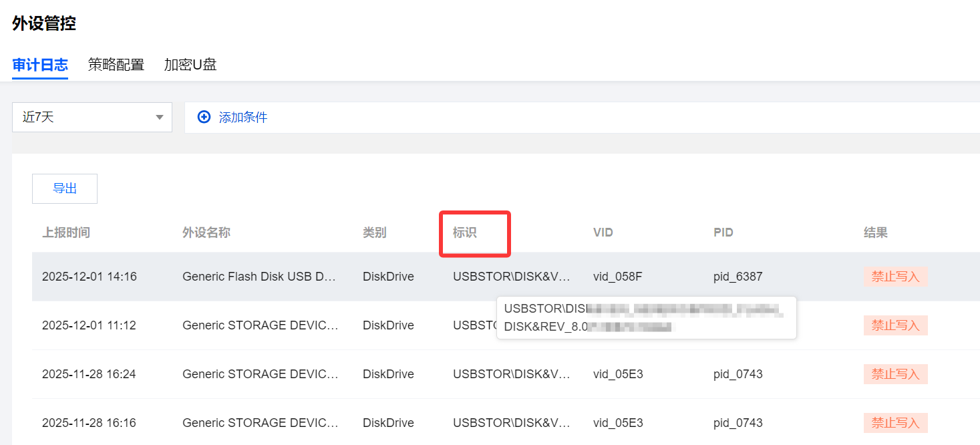Click the 标识 column header
The image size is (980, 445).
(x=465, y=233)
